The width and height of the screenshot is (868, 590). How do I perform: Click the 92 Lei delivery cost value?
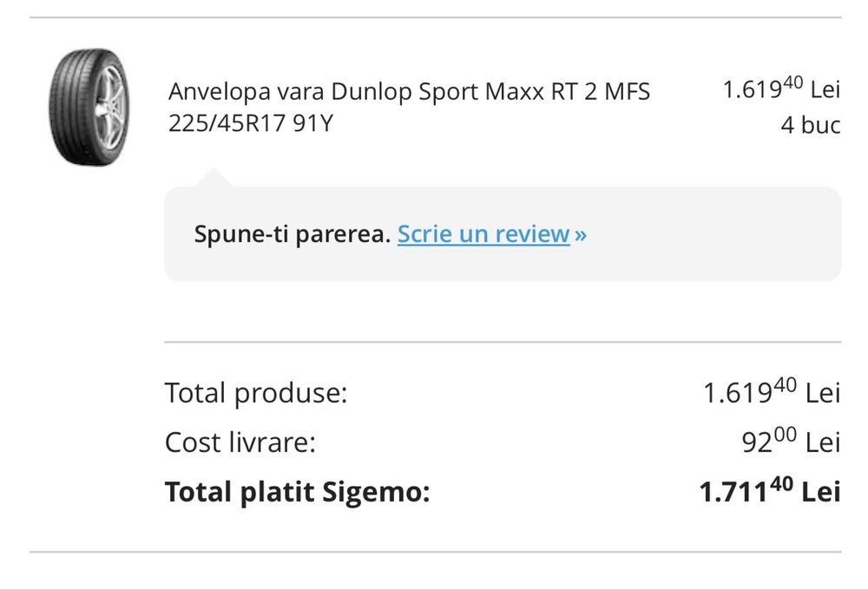[x=790, y=442]
